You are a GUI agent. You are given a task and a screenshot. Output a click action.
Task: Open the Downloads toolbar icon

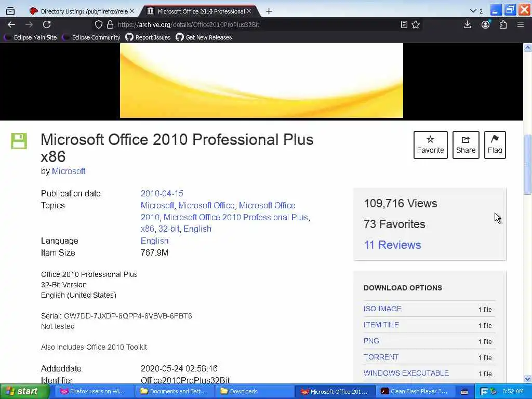(467, 24)
